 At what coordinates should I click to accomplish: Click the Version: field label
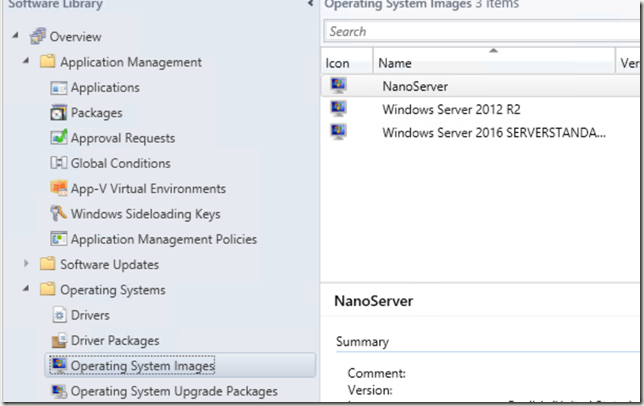[370, 390]
